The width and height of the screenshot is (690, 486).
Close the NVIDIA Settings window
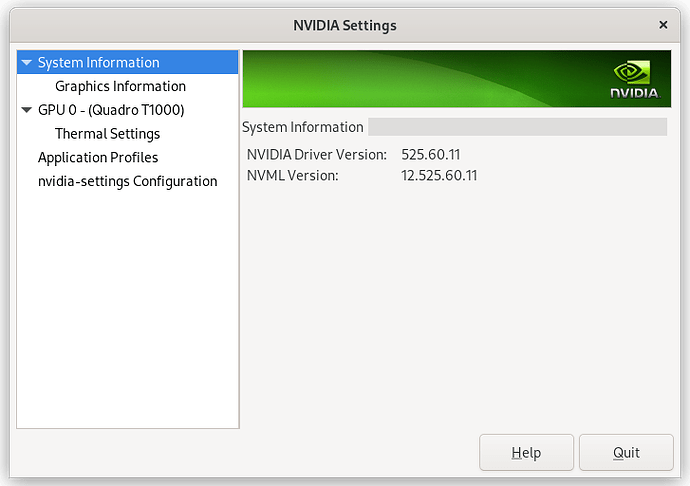(x=663, y=24)
